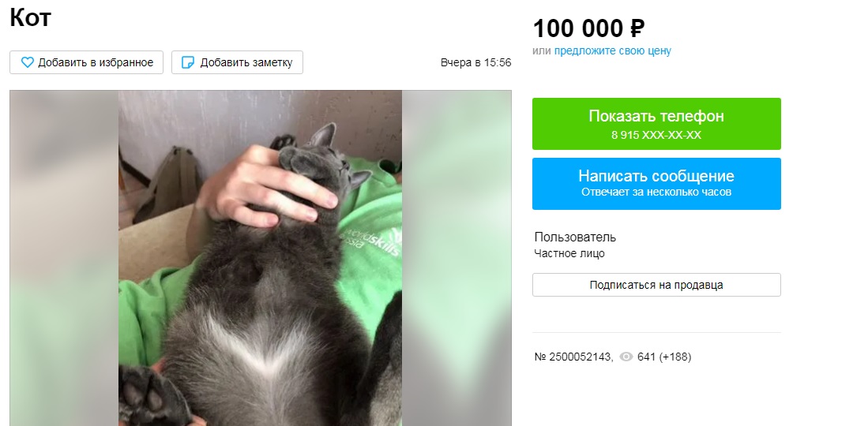Open the Добавить заметку note button
Image resolution: width=868 pixels, height=426 pixels.
tap(237, 62)
